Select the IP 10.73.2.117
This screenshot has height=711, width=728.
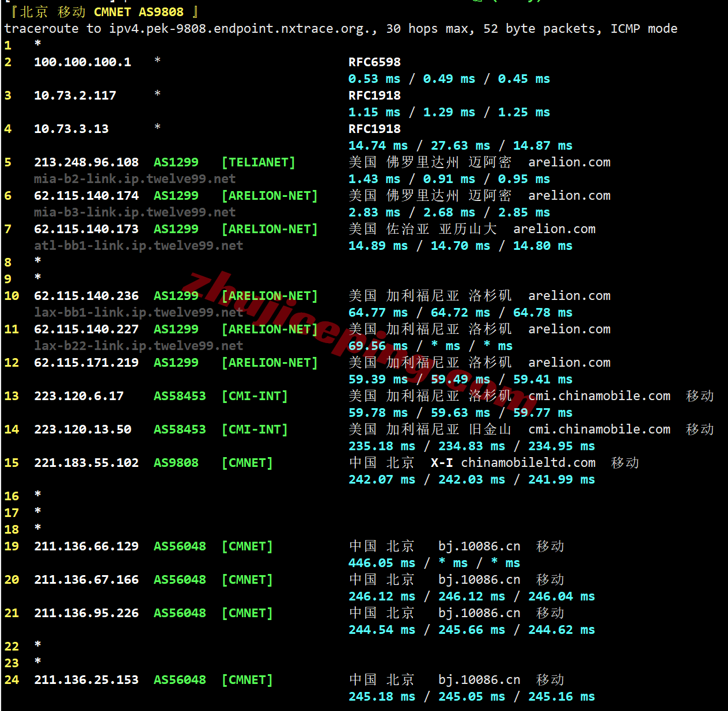75,96
